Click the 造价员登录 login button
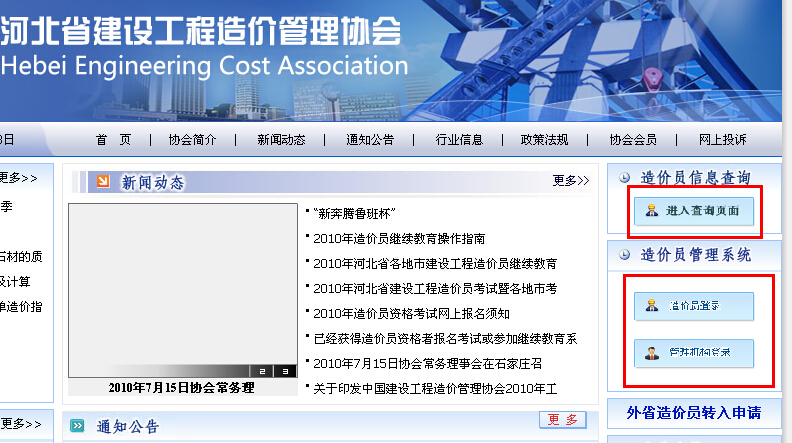This screenshot has width=792, height=443. coord(693,306)
